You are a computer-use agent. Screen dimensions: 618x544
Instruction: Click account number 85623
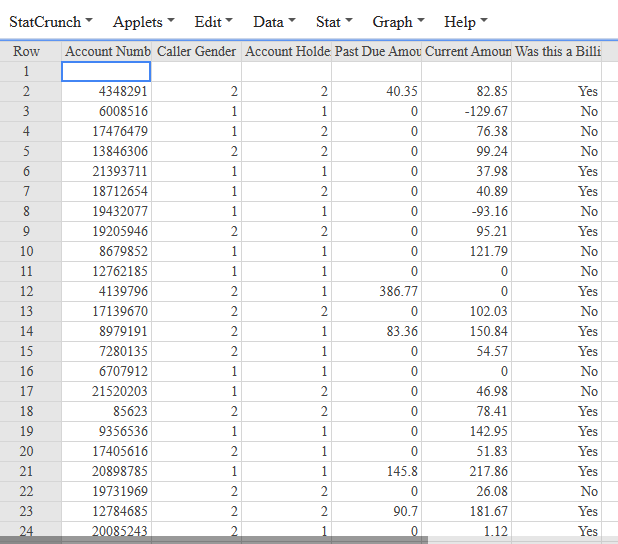tap(106, 412)
